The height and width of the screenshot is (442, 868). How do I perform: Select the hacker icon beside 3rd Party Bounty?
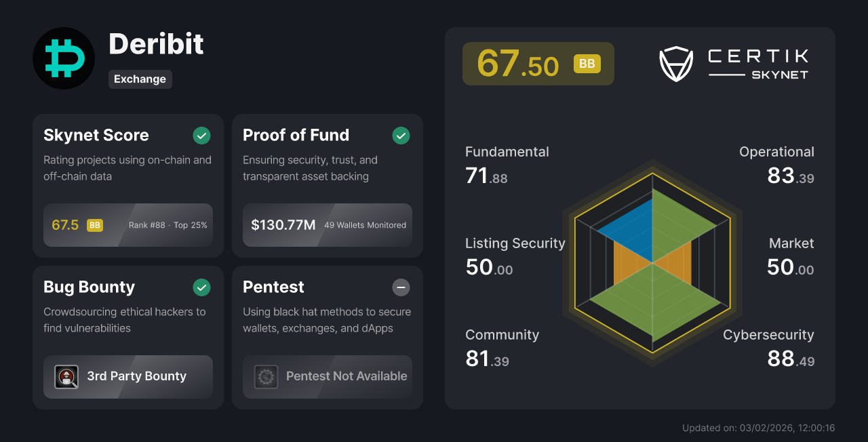tap(66, 377)
